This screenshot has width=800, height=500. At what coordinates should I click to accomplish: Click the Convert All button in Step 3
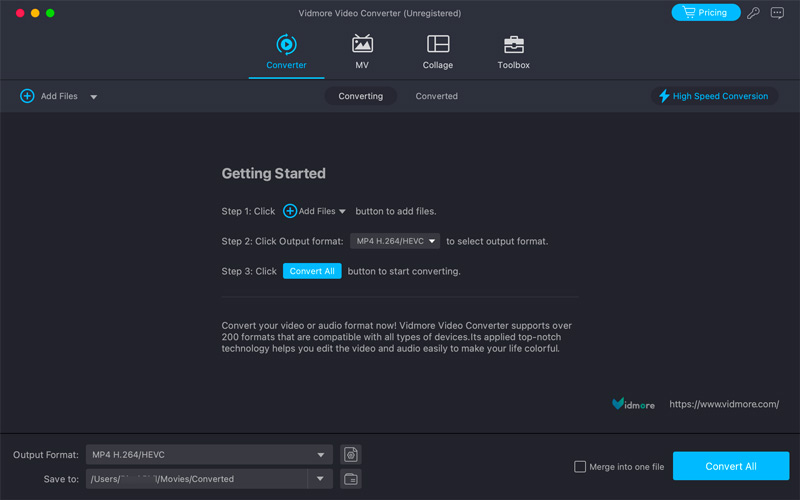[x=312, y=271]
